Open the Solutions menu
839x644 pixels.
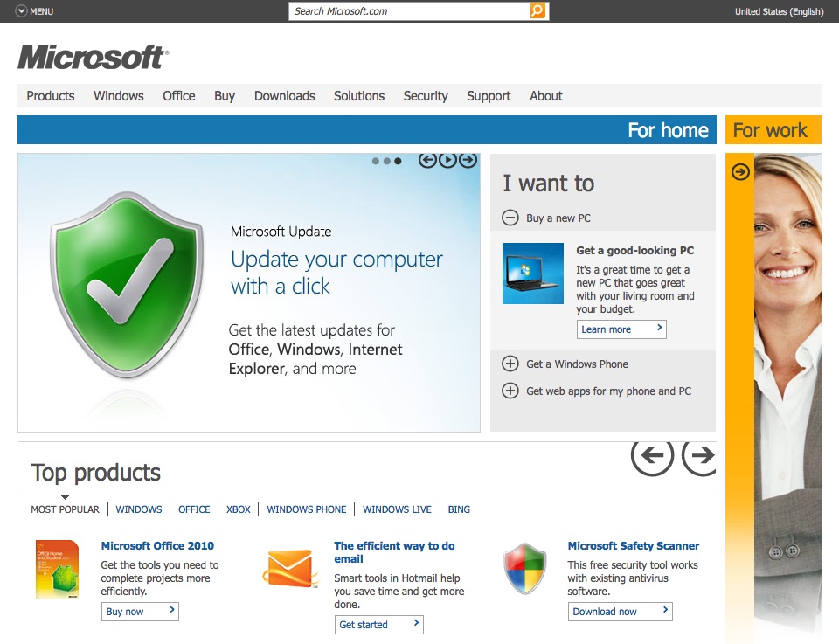coord(359,96)
